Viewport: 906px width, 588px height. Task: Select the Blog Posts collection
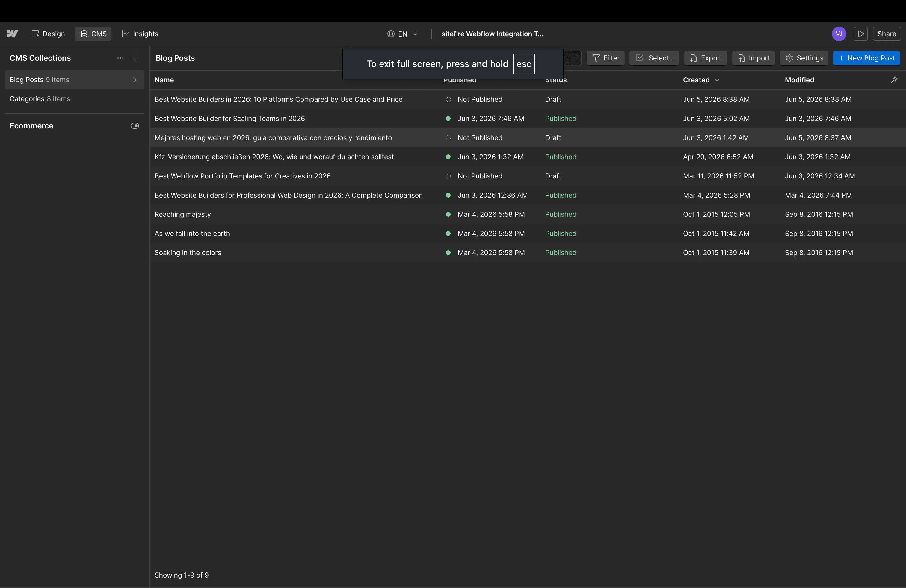pyautogui.click(x=75, y=80)
